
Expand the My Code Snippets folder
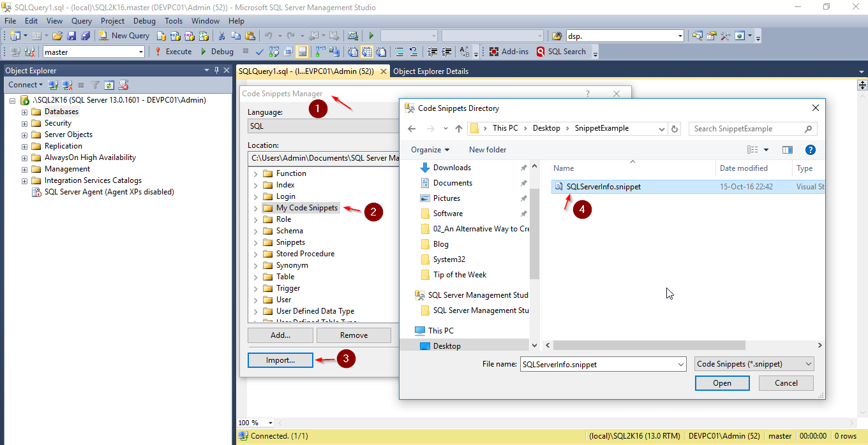[256, 208]
